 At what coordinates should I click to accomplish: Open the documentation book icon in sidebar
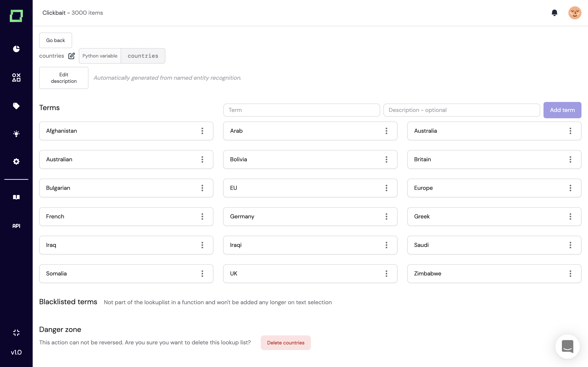pos(16,197)
